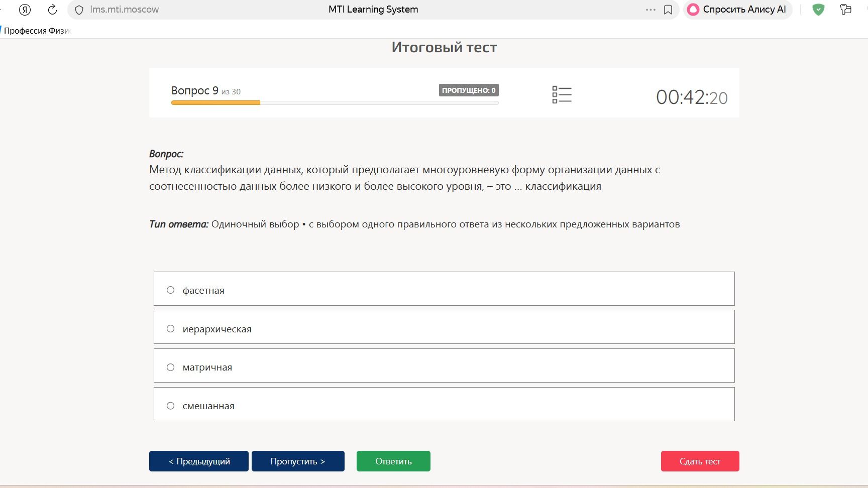The image size is (868, 488).
Task: Click the site protection shield in address bar
Action: [79, 10]
